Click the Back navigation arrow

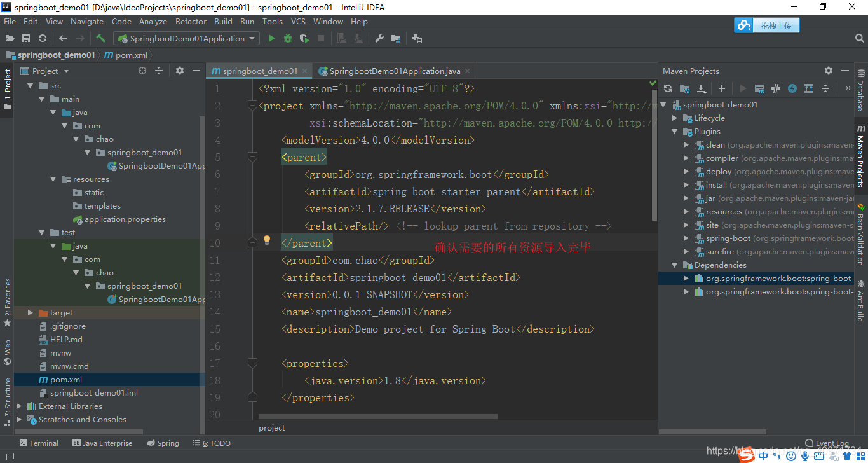(x=63, y=38)
